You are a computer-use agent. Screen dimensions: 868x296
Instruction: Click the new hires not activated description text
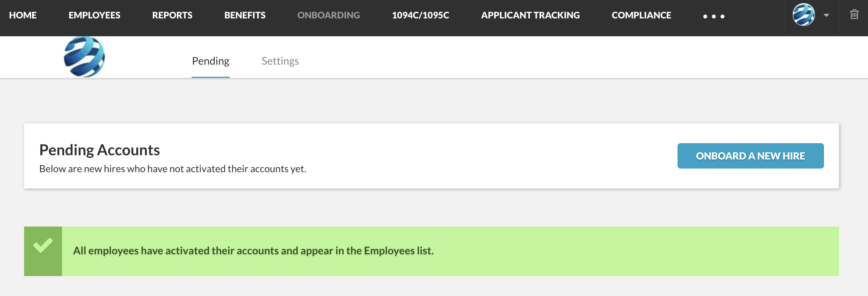172,169
